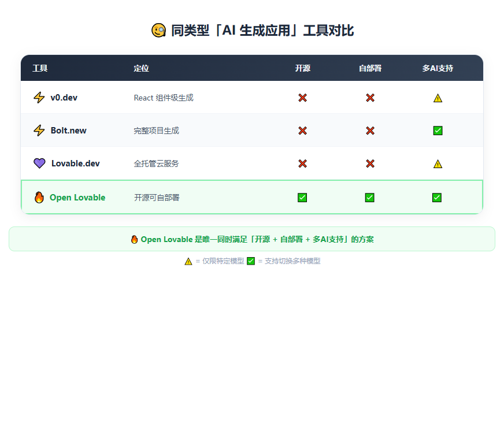Click the green check under 自部署 for Open Lovable
Screen dimensions: 504x446
[370, 198]
